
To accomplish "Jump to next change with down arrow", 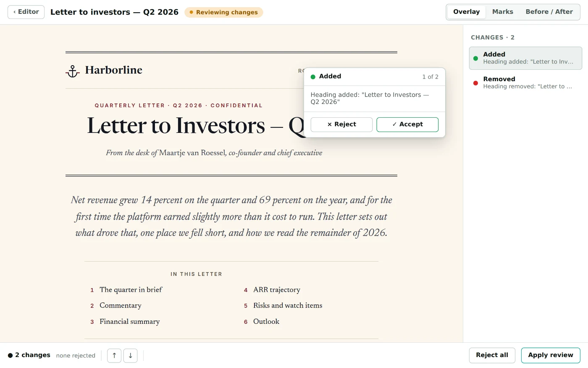I will (131, 355).
